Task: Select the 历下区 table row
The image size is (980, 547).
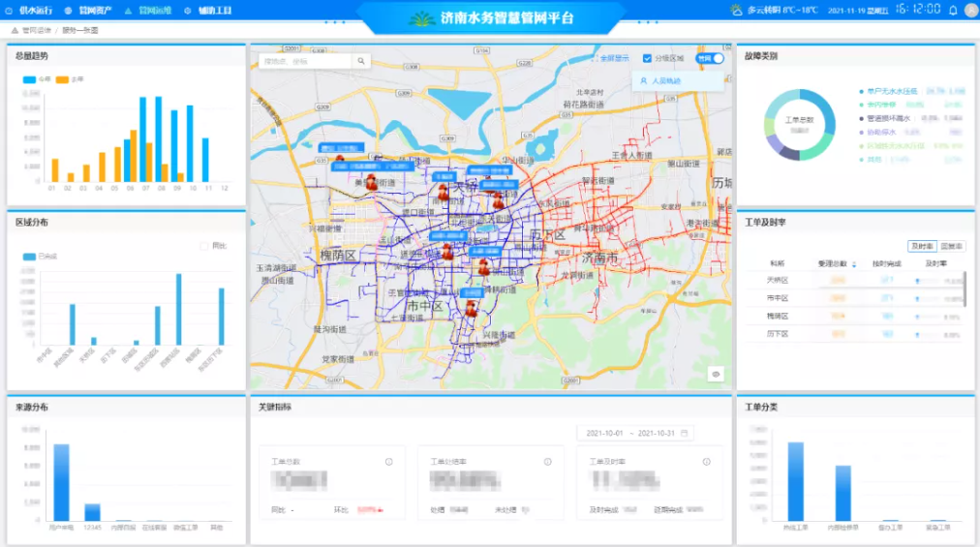Action: (x=854, y=334)
